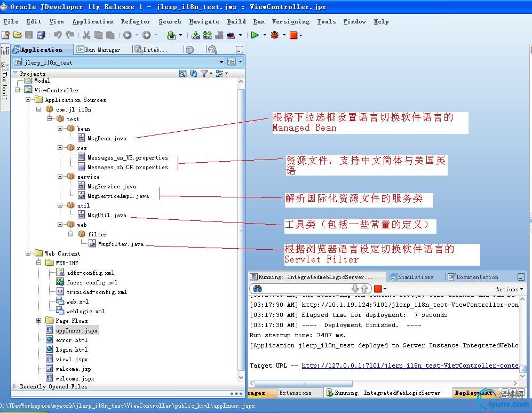Collapse the ViewController project node
This screenshot has height=413, width=532.
(17, 90)
